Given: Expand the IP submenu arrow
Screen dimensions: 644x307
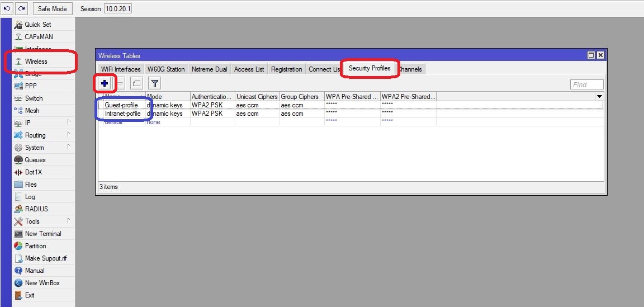Looking at the screenshot, I should click(69, 122).
